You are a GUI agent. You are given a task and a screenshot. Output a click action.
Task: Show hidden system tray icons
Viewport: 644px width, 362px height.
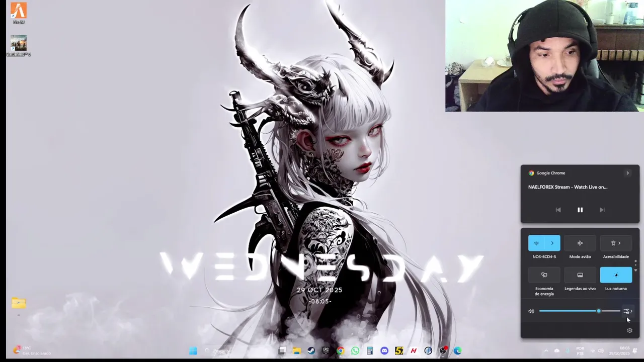(x=546, y=351)
